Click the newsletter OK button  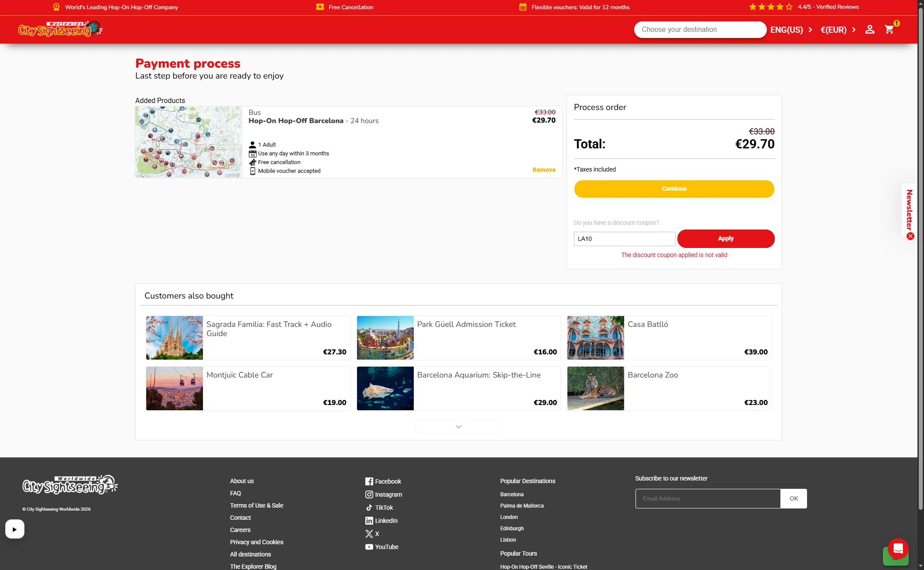[793, 498]
